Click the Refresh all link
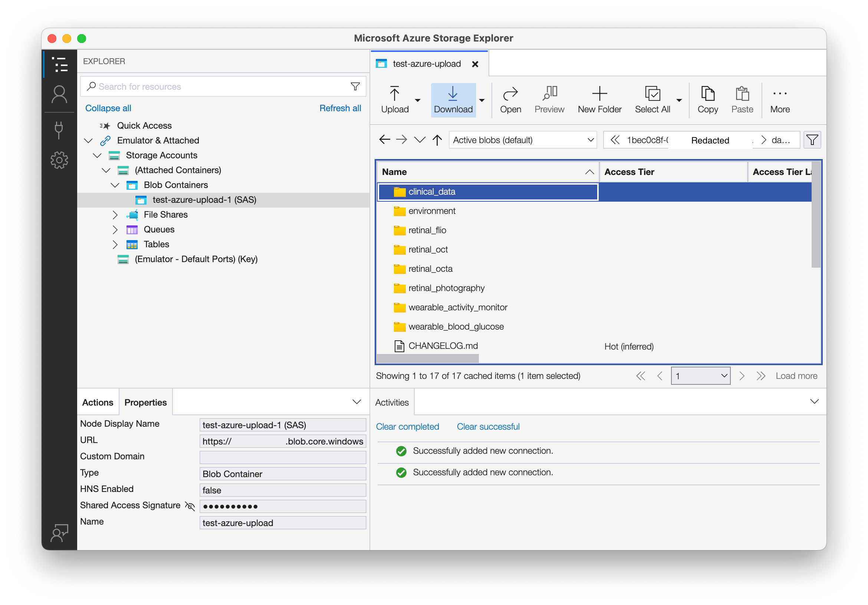The width and height of the screenshot is (868, 605). tap(340, 108)
